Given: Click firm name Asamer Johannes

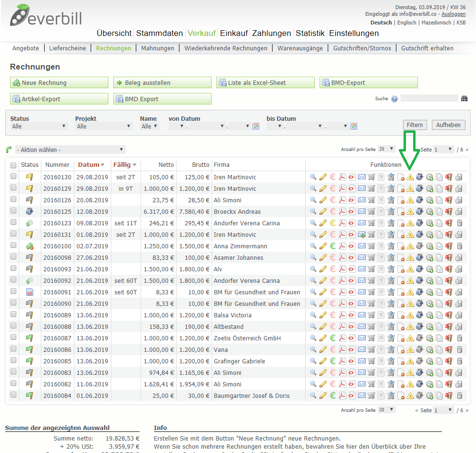Looking at the screenshot, I should click(238, 258).
